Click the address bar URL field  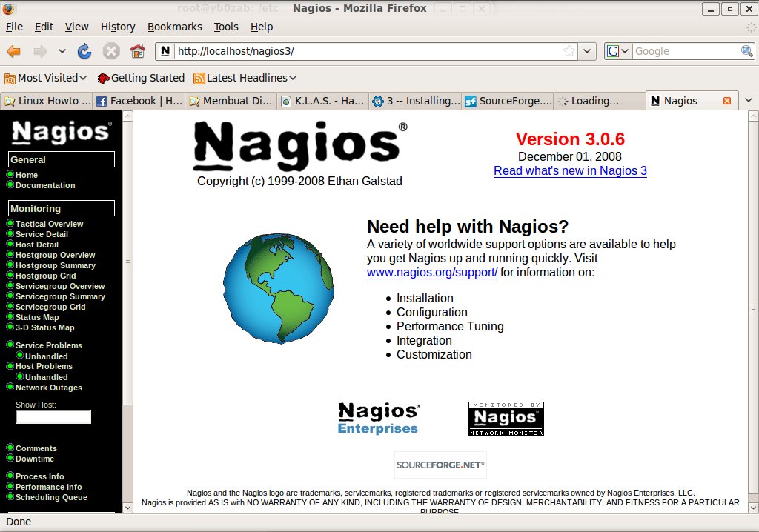[369, 51]
